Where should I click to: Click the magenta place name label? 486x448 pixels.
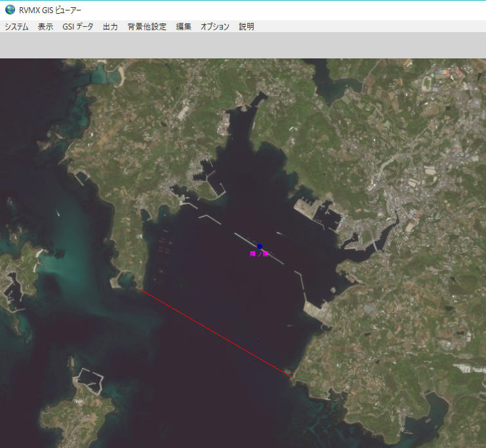(x=259, y=253)
